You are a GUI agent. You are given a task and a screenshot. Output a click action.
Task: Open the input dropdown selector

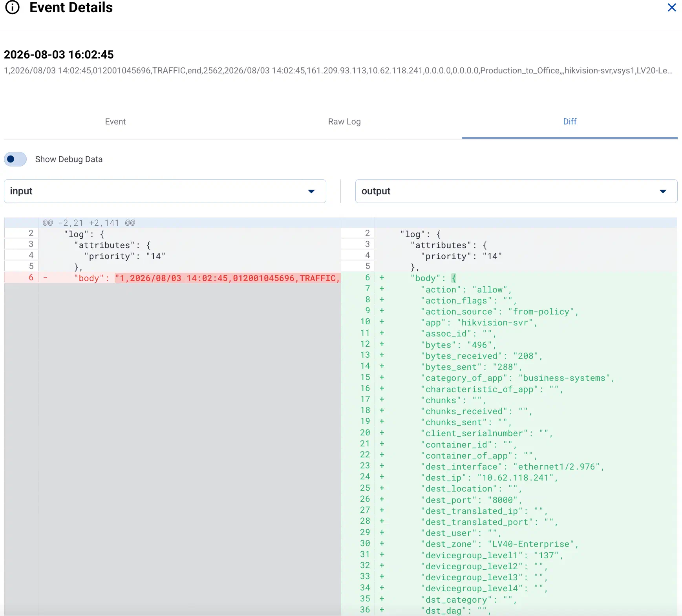click(165, 191)
